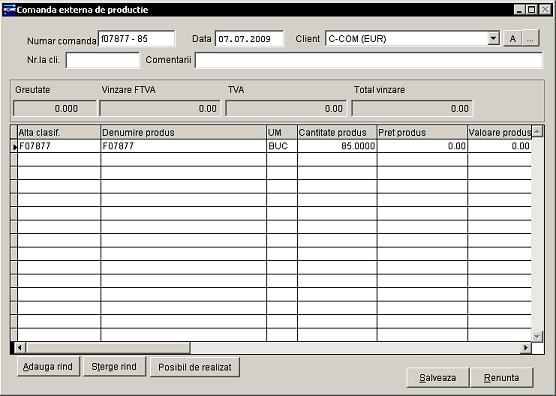Screen dimensions: 556x396
Task: Click the Valoare produs cell of row F07877
Action: pos(499,146)
